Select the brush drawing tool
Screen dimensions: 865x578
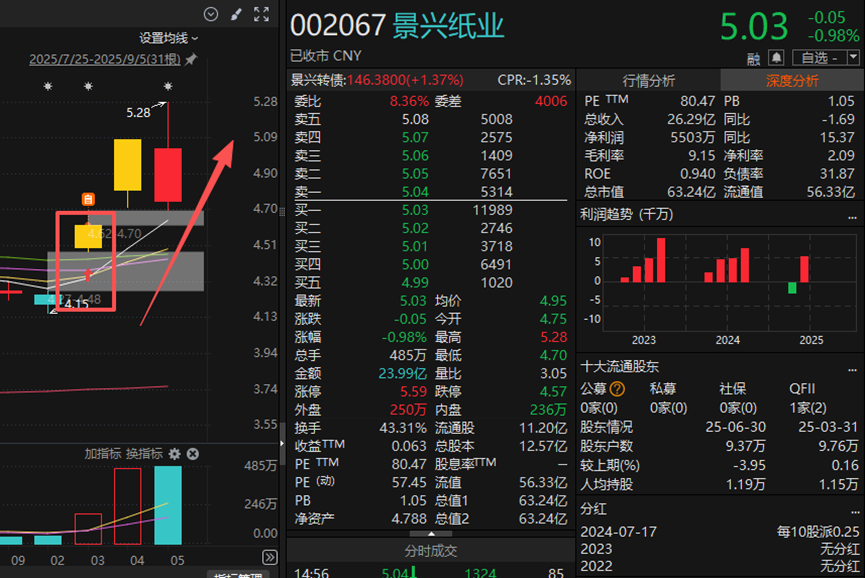236,14
